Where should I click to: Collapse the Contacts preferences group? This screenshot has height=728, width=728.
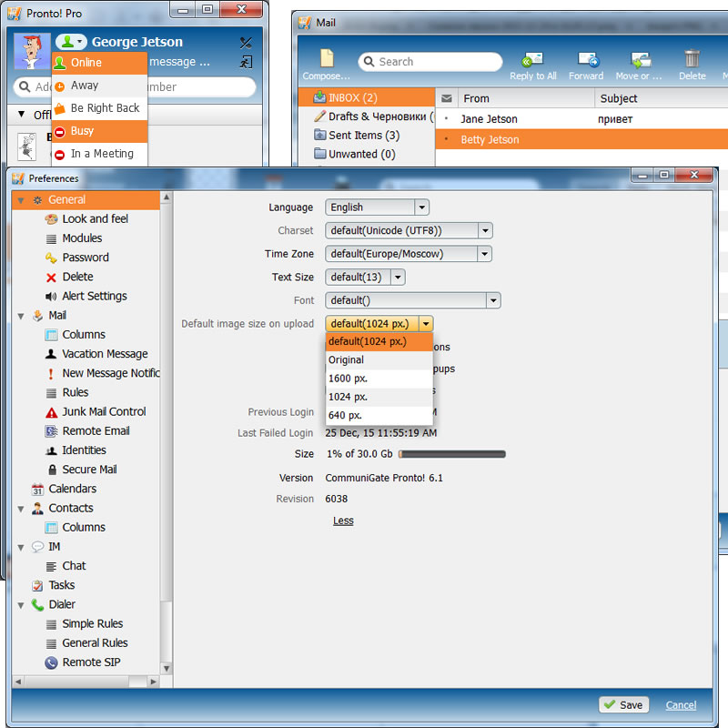pyautogui.click(x=20, y=509)
